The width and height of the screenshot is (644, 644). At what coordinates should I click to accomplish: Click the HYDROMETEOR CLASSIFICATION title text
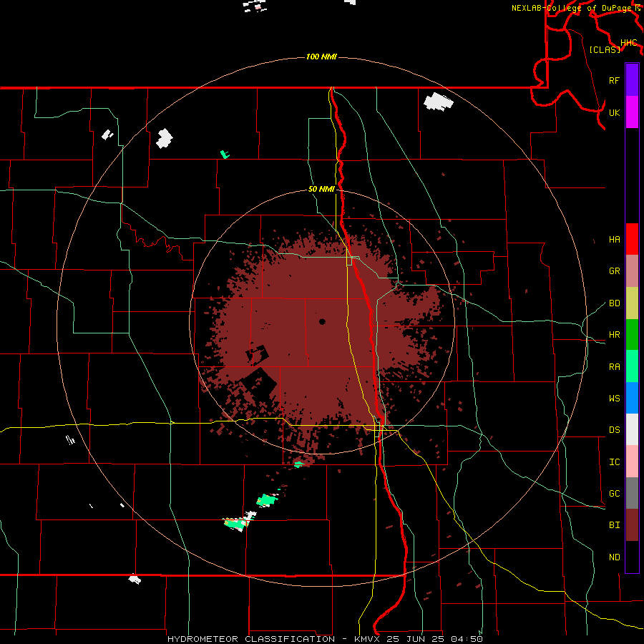pos(251,639)
